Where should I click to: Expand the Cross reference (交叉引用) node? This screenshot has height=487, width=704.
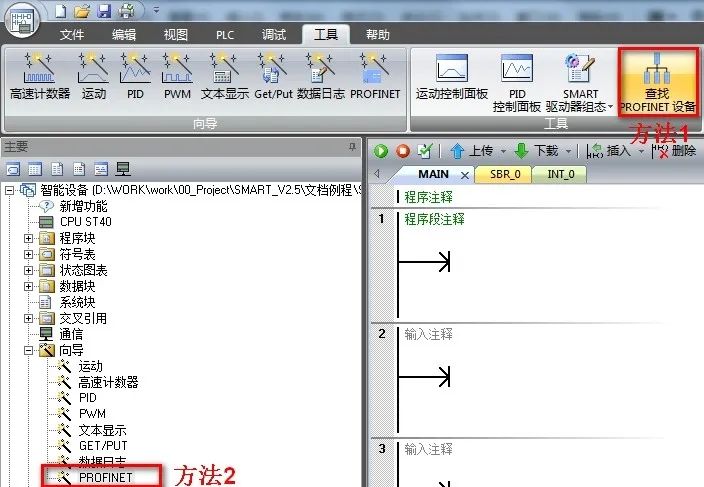click(28, 319)
